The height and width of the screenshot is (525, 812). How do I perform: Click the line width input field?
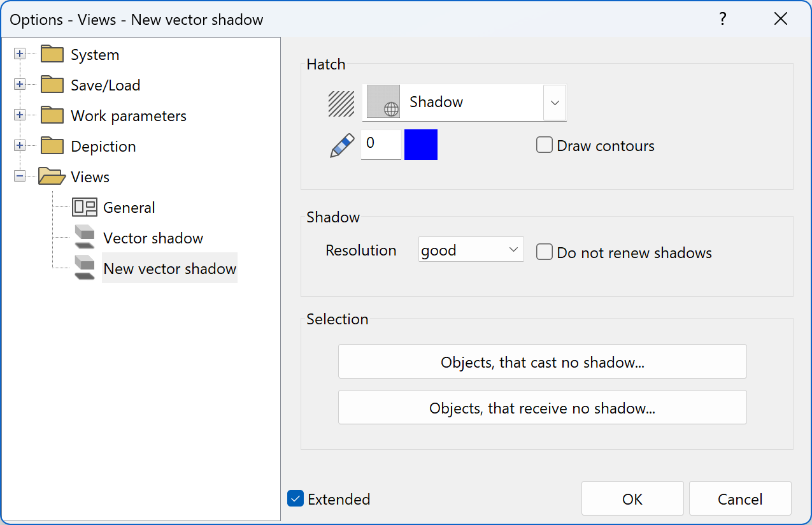[381, 145]
